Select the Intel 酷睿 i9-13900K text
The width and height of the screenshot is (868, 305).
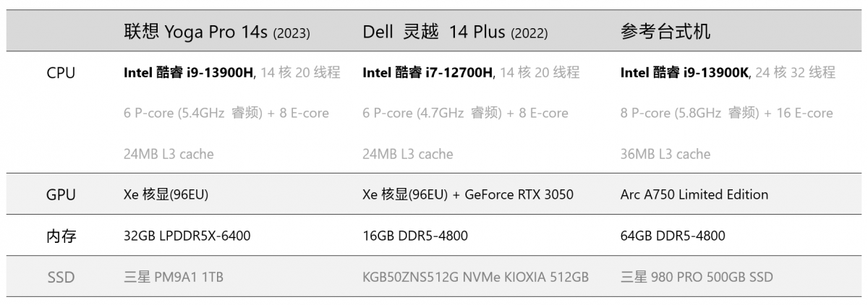click(685, 72)
